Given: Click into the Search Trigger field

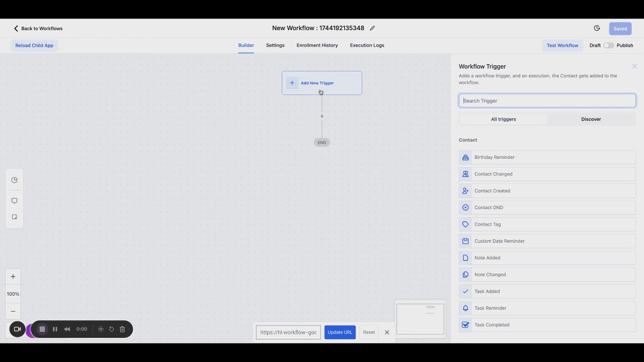Looking at the screenshot, I should pyautogui.click(x=547, y=101).
